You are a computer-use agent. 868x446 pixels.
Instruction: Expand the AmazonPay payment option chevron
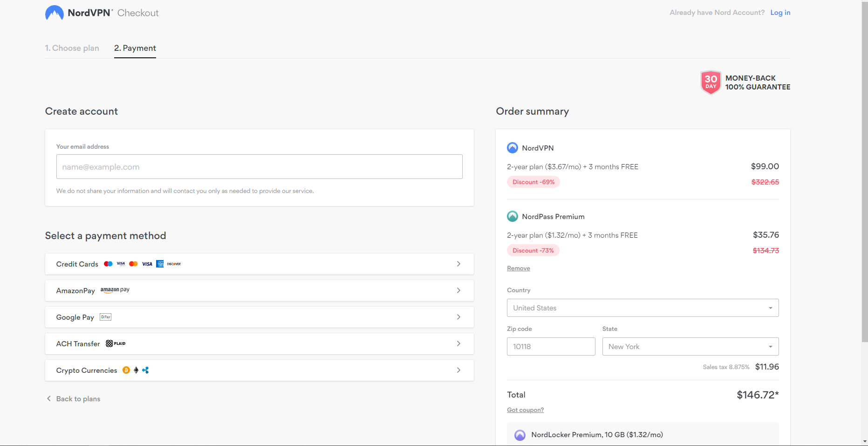coord(458,290)
